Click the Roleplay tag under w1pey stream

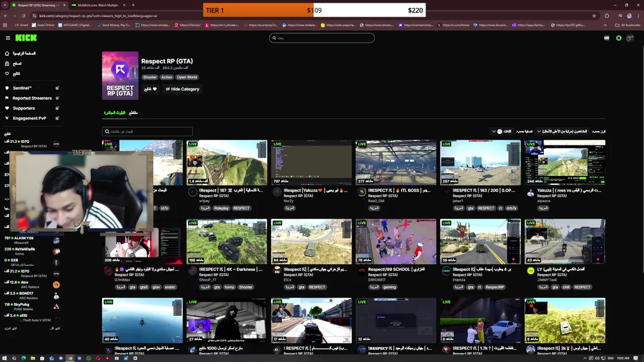[x=221, y=208]
